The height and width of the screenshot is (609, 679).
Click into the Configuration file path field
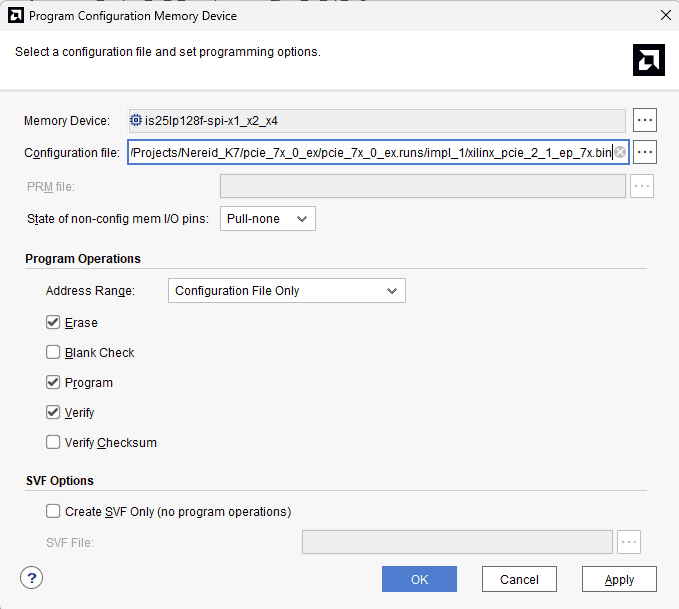pos(370,153)
